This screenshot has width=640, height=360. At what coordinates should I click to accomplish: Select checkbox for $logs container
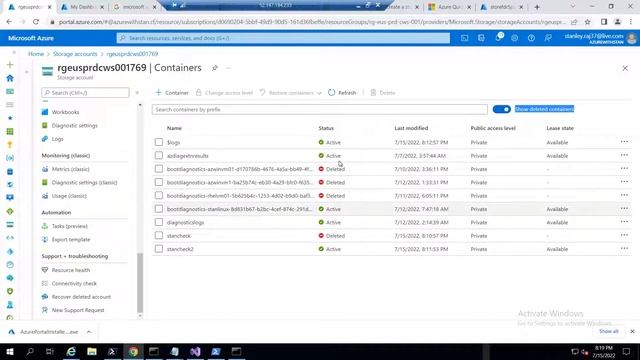pos(159,142)
